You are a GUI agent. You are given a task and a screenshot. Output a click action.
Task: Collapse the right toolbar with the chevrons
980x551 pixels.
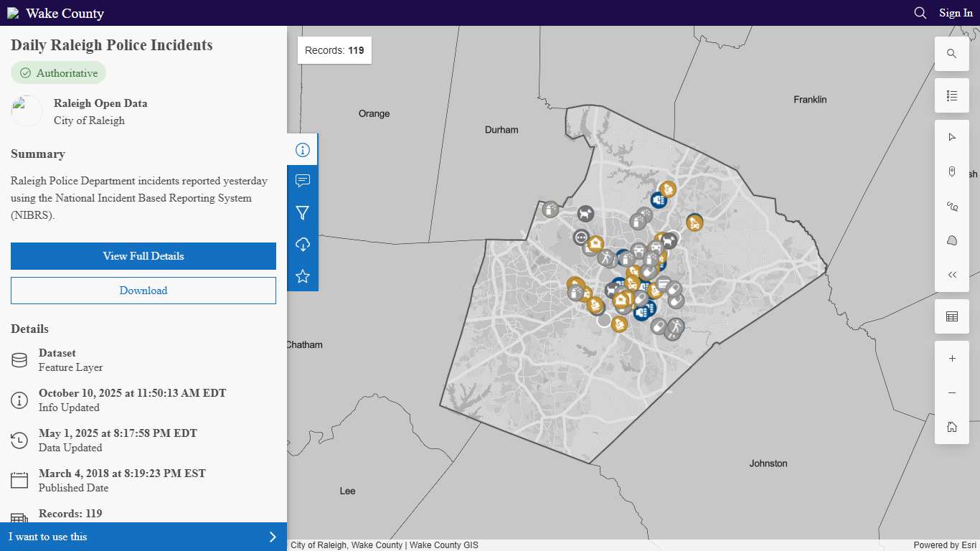tap(952, 274)
